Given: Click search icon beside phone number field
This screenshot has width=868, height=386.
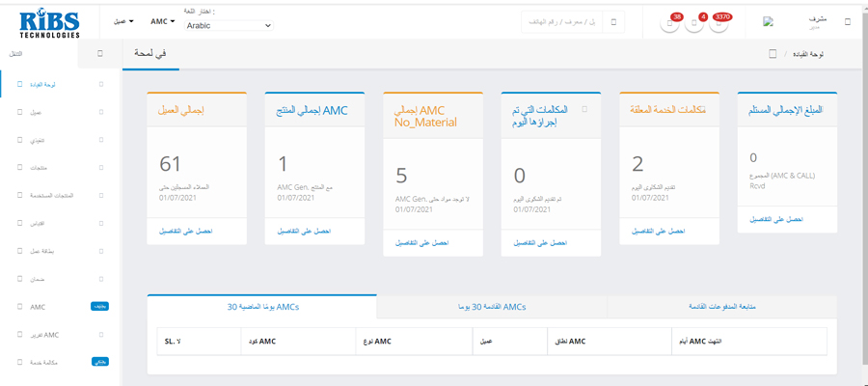Looking at the screenshot, I should click(x=613, y=21).
